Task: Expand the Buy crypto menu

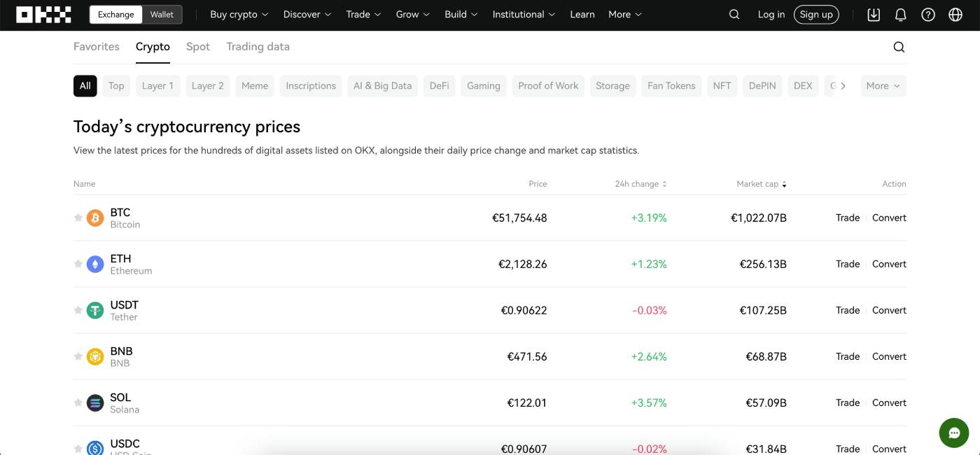Action: click(x=239, y=15)
